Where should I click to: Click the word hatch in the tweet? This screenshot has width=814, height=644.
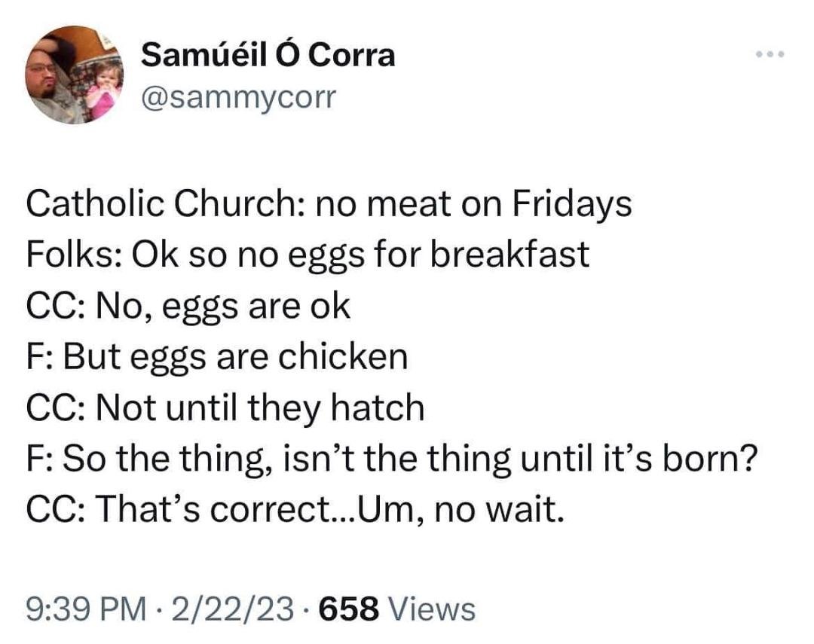tap(378, 407)
